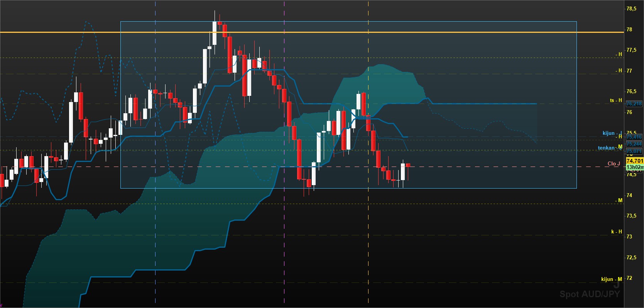Image resolution: width=644 pixels, height=308 pixels.
Task: Click the 74 price axis label
Action: (x=629, y=195)
